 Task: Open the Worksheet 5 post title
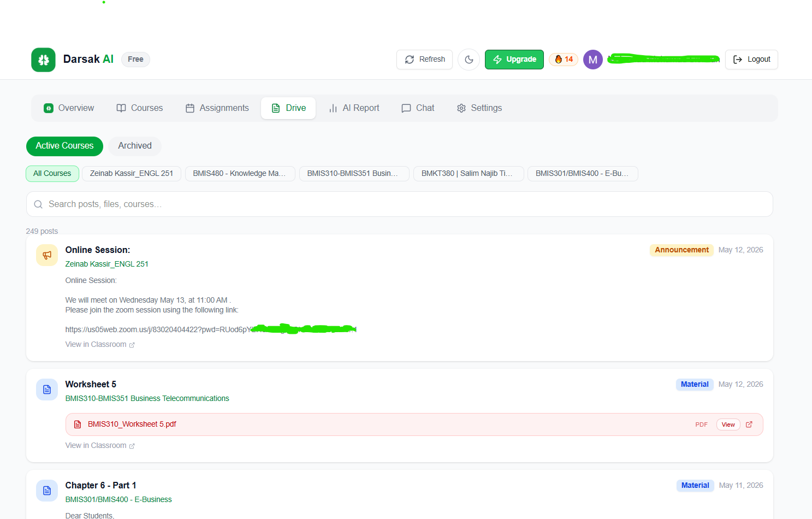(x=91, y=385)
